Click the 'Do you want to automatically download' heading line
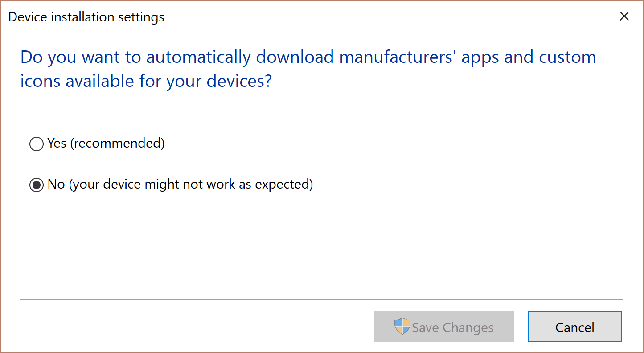The width and height of the screenshot is (644, 353). tap(177, 57)
